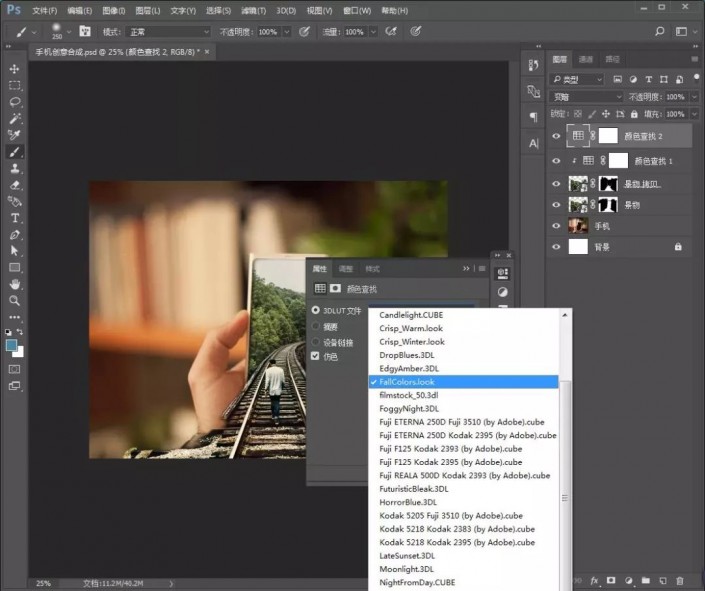Open the 图像(I) menu
The width and height of the screenshot is (705, 591).
tap(114, 10)
